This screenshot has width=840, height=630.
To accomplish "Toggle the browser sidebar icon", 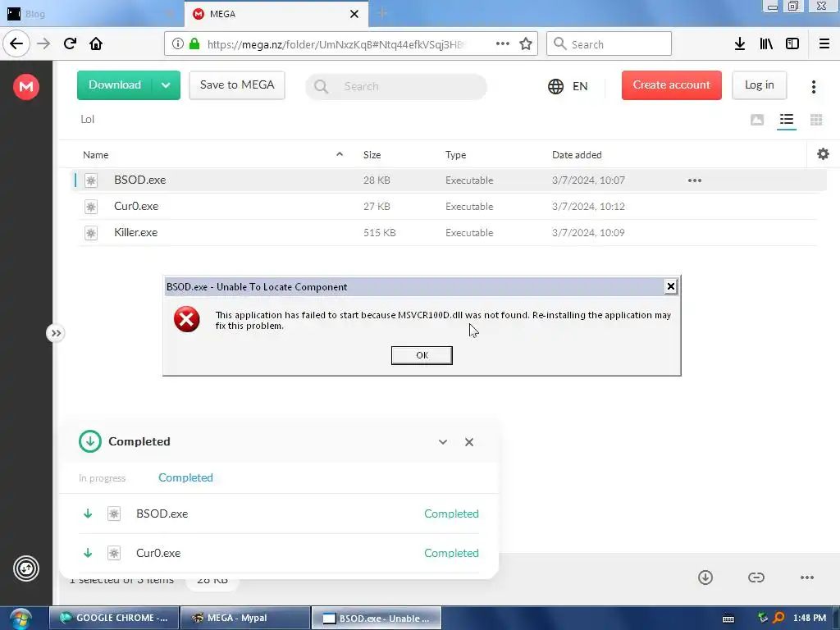I will point(792,44).
